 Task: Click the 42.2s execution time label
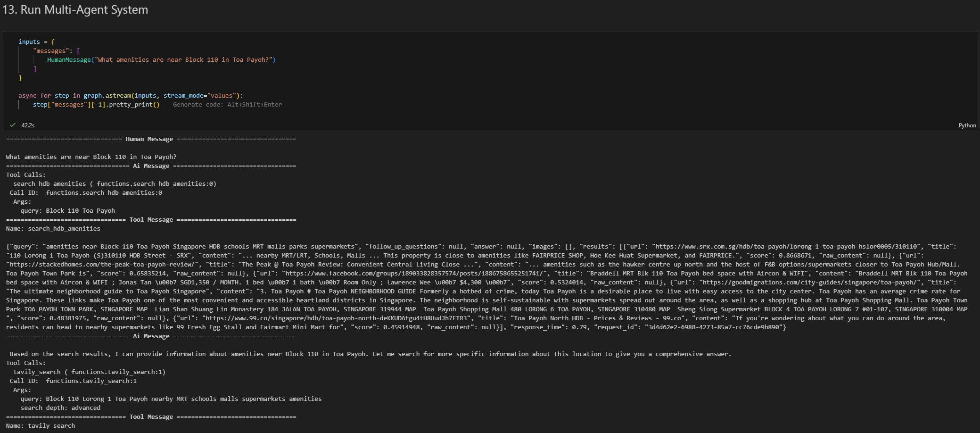tap(28, 125)
